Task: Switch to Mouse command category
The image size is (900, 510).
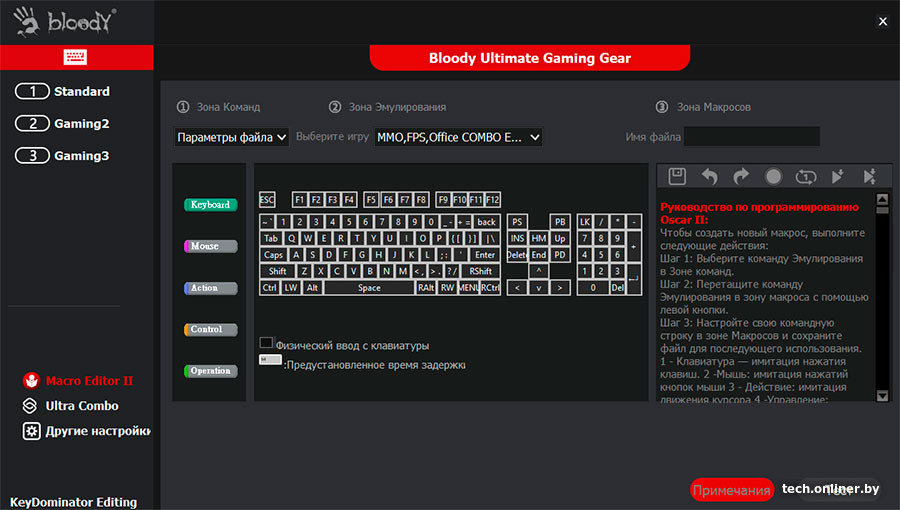Action: 210,246
